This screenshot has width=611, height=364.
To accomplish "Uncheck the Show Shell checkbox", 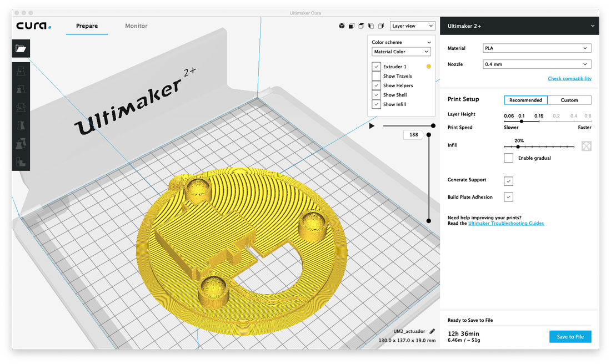I will tap(376, 94).
